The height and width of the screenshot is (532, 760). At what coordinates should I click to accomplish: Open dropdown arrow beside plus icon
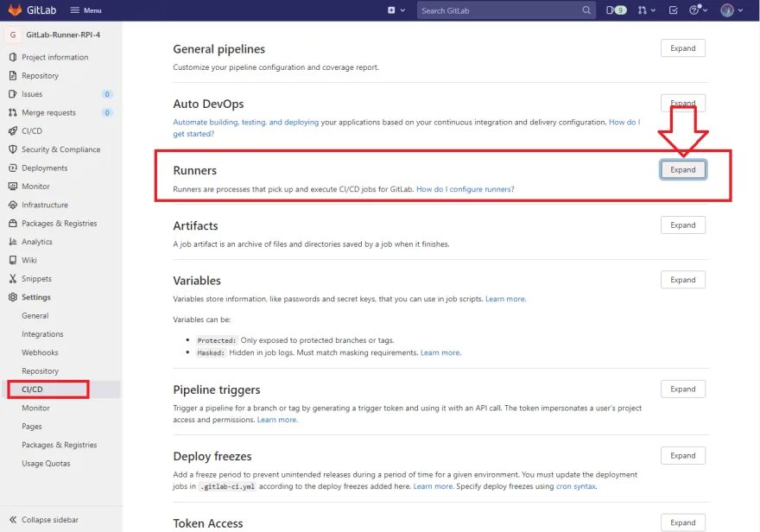pos(402,10)
